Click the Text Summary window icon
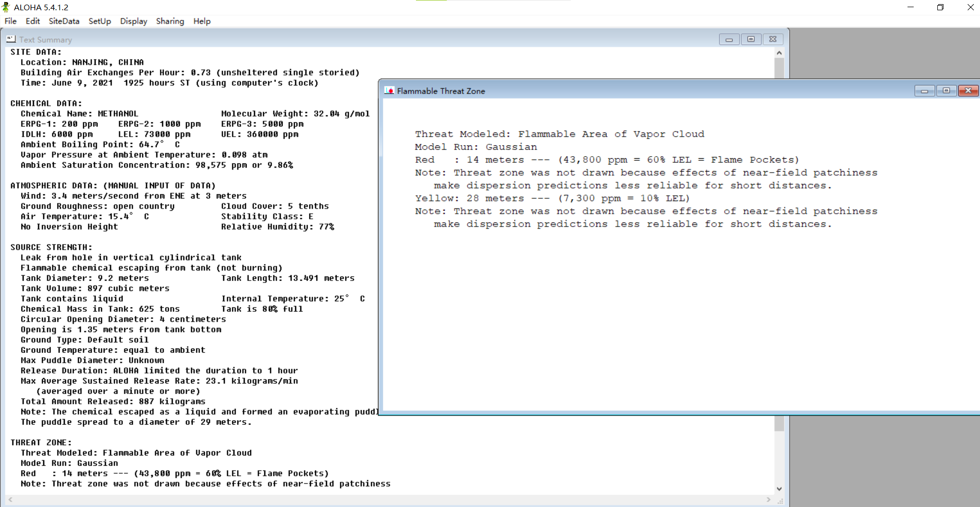980x507 pixels. pyautogui.click(x=11, y=39)
